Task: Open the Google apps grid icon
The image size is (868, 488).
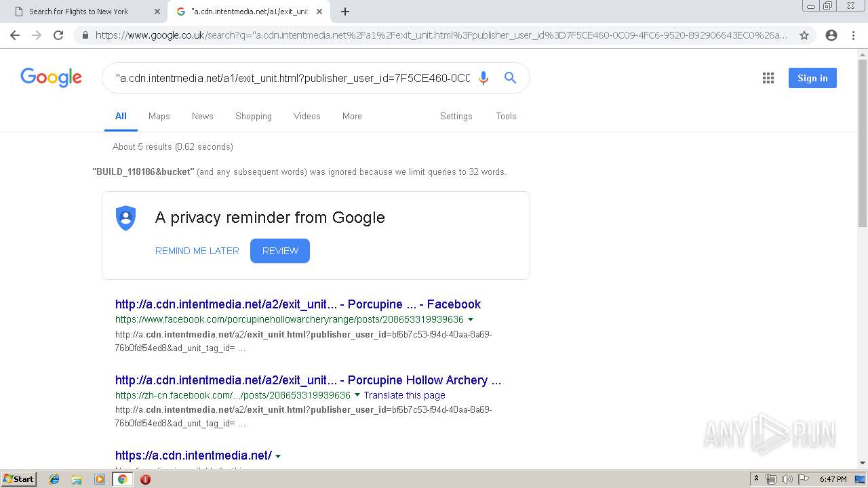Action: coord(768,78)
